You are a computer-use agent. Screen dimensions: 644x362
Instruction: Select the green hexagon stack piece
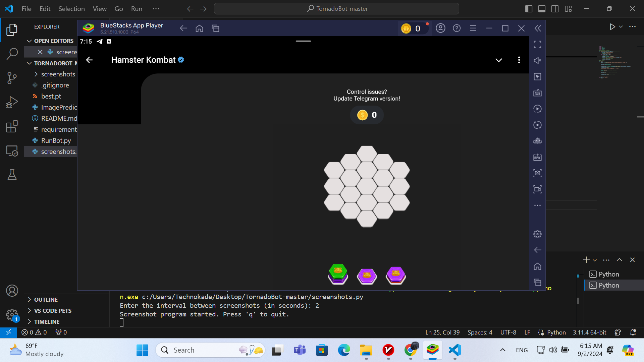[x=338, y=274]
